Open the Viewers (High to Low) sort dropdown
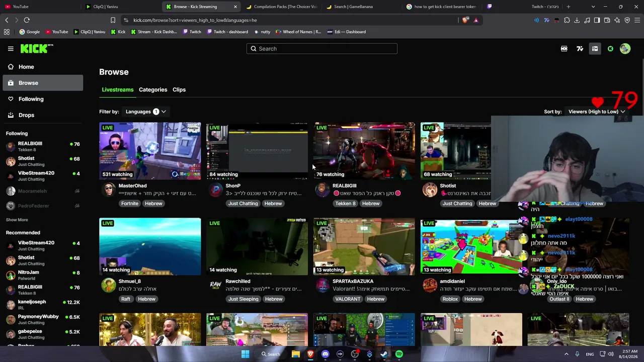The image size is (644, 362). (x=597, y=112)
